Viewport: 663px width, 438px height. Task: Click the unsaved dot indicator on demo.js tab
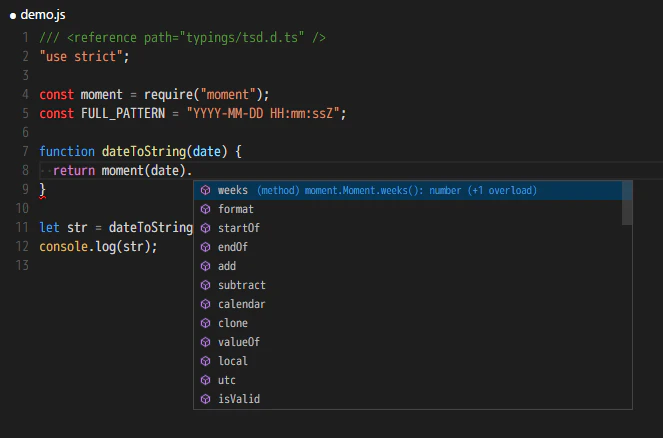click(x=13, y=16)
